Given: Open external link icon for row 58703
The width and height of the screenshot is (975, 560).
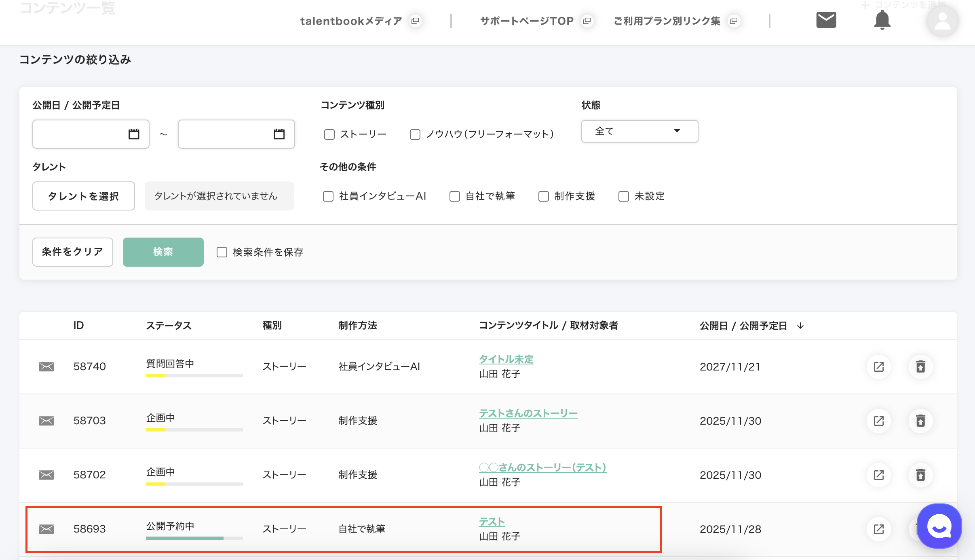Looking at the screenshot, I should click(878, 421).
